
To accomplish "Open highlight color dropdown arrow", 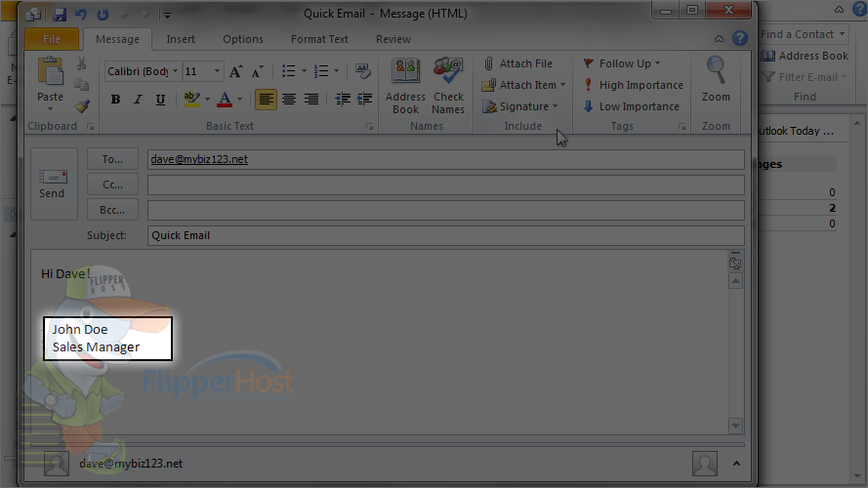I will (207, 100).
